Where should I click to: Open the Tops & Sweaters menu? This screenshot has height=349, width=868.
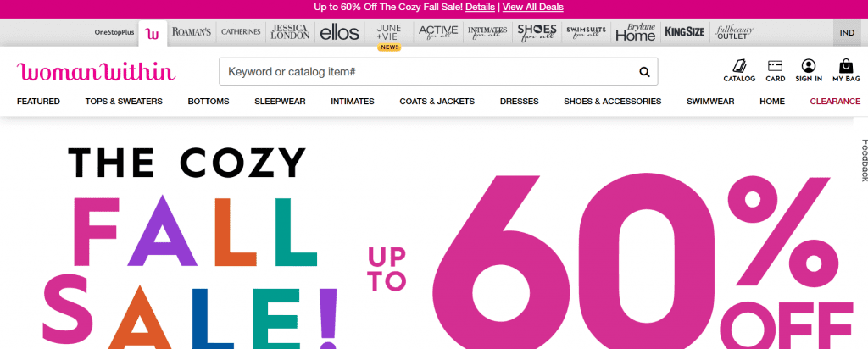pos(124,101)
